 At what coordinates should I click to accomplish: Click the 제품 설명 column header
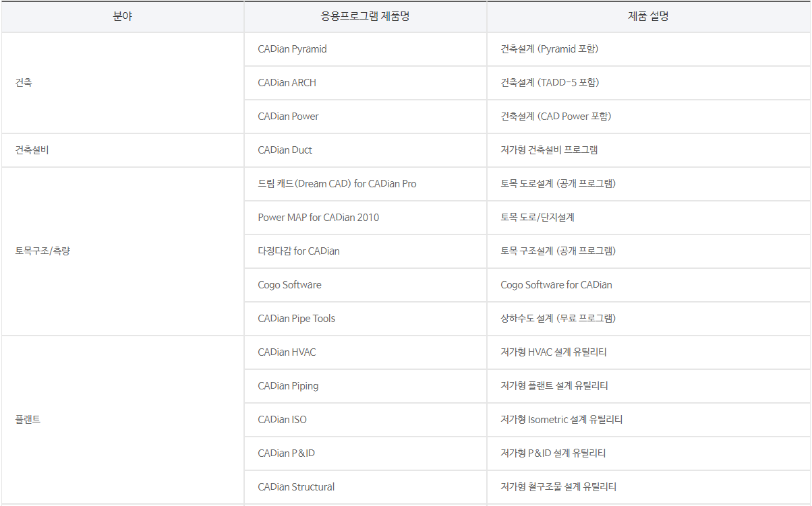coord(648,17)
